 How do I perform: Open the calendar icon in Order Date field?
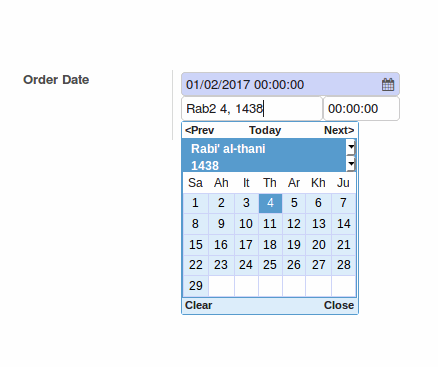(388, 85)
